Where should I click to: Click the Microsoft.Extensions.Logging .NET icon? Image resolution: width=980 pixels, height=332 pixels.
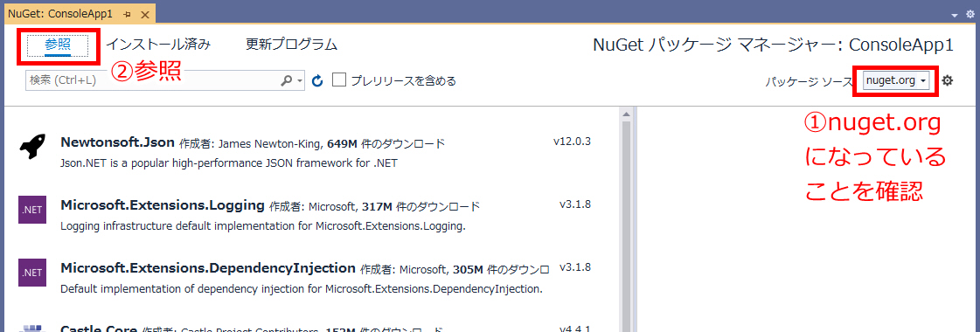tap(31, 210)
